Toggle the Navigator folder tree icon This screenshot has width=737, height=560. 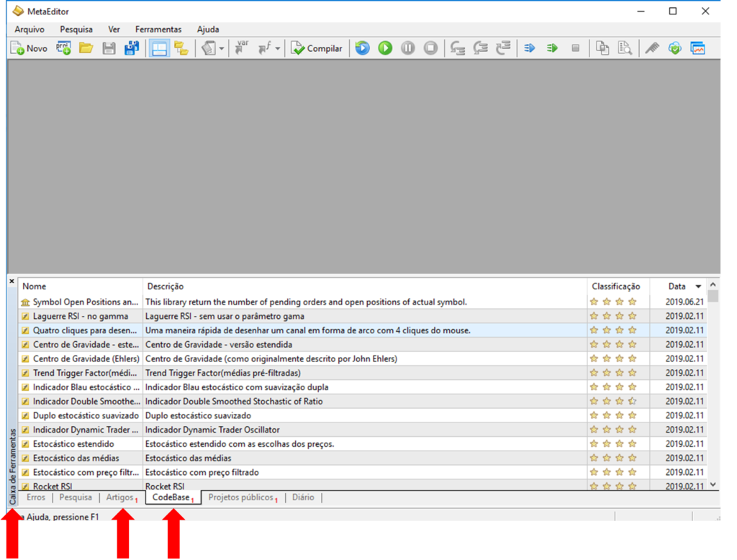(x=181, y=48)
